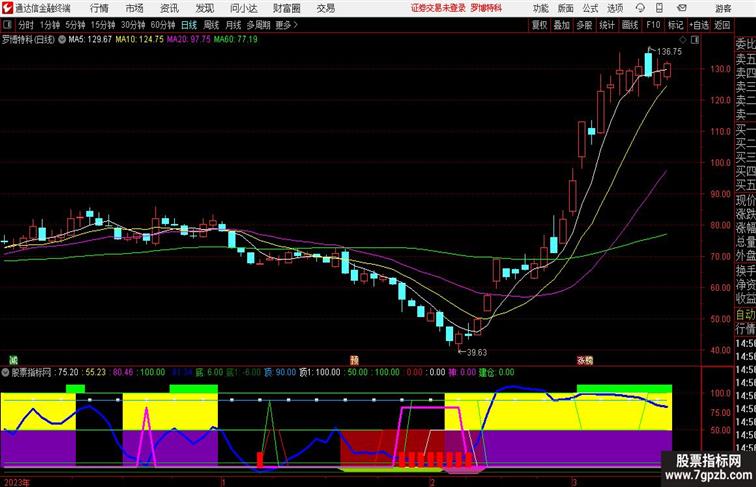
Task: Click the 叠加 toolbar button
Action: [561, 25]
